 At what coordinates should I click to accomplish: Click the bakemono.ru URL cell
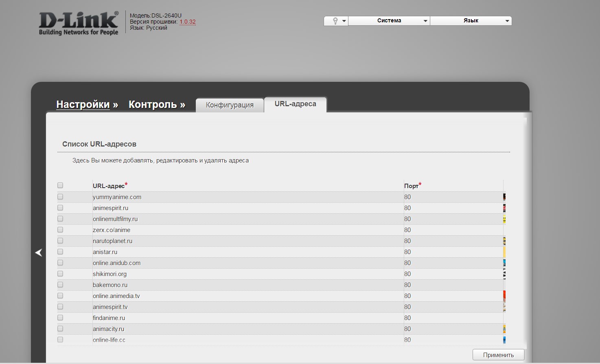coord(248,285)
